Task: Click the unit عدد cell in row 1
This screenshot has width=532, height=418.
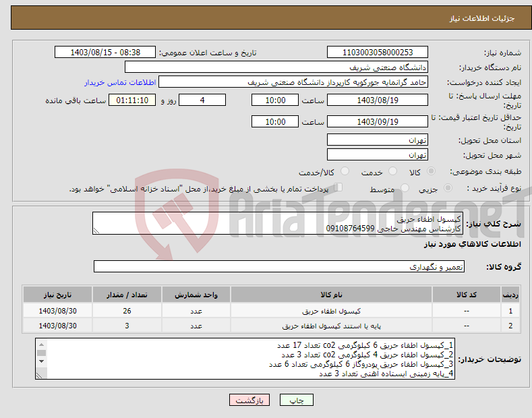Action: [196, 311]
